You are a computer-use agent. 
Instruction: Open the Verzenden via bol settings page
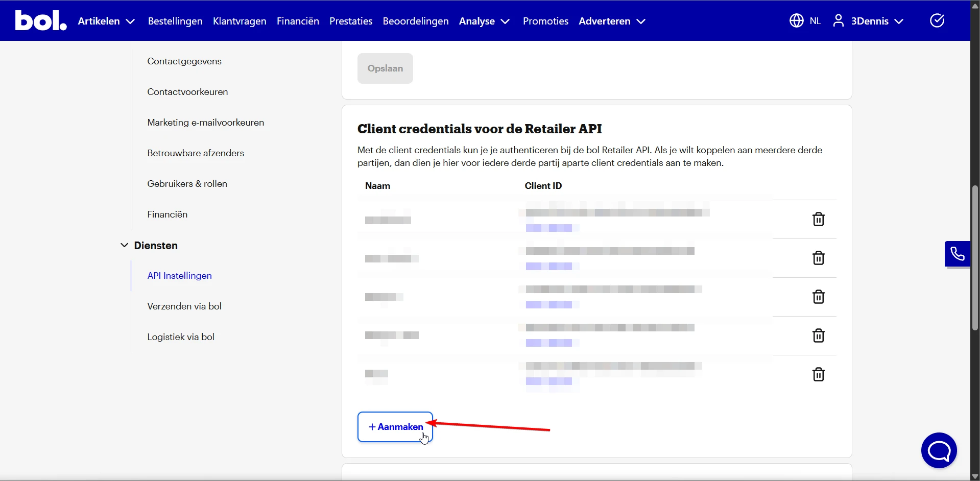click(184, 306)
